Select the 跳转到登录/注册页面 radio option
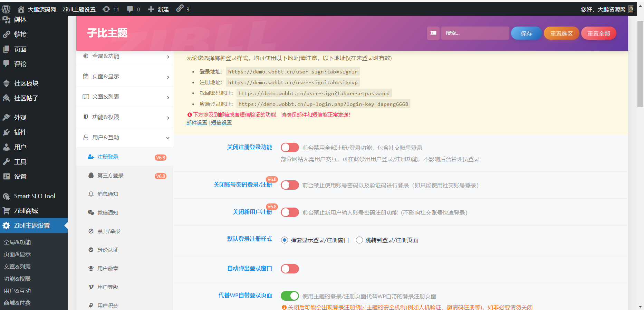The height and width of the screenshot is (310, 644). click(359, 240)
